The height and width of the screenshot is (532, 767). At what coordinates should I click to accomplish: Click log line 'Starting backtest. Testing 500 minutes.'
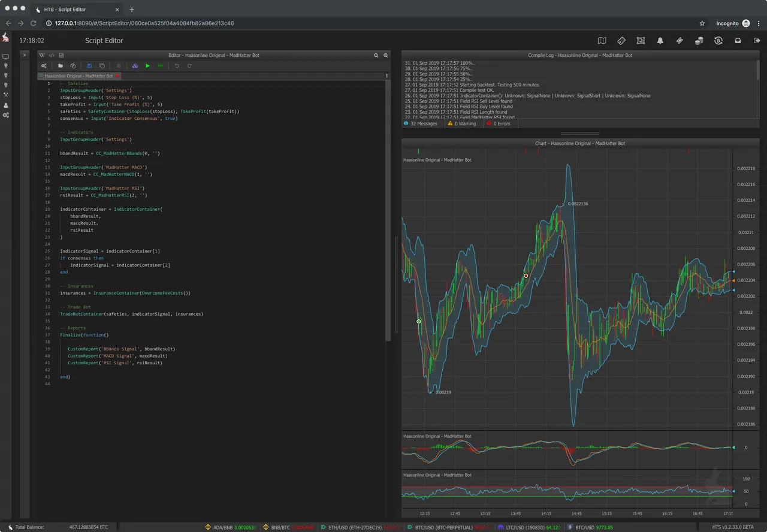pos(473,85)
